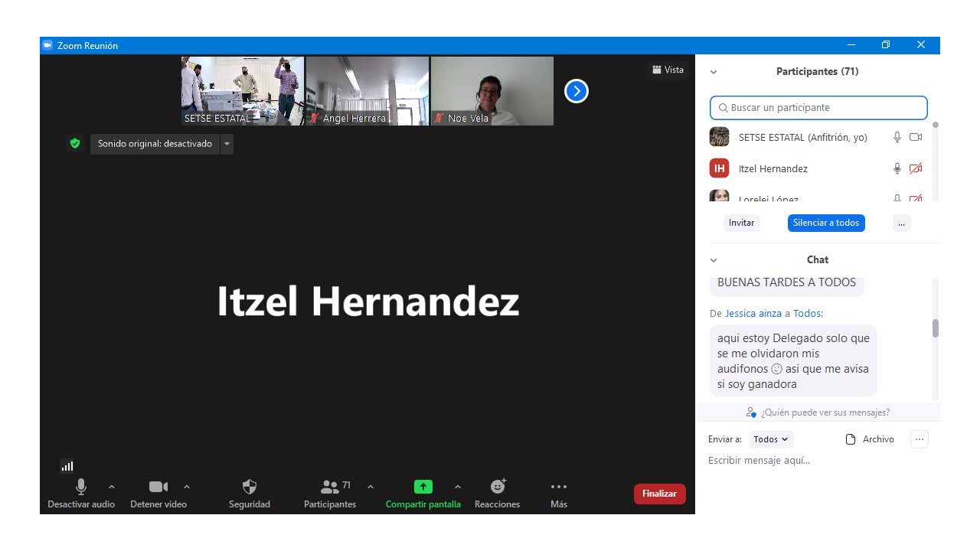Screen dimensions: 980x551
Task: Show next video thumbnails with blue arrow
Action: point(576,91)
